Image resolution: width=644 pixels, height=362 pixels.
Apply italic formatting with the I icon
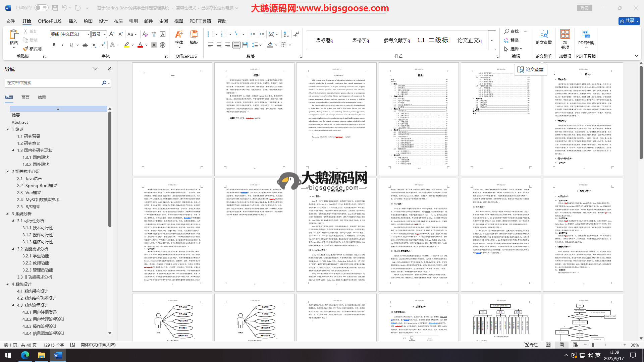pos(62,45)
